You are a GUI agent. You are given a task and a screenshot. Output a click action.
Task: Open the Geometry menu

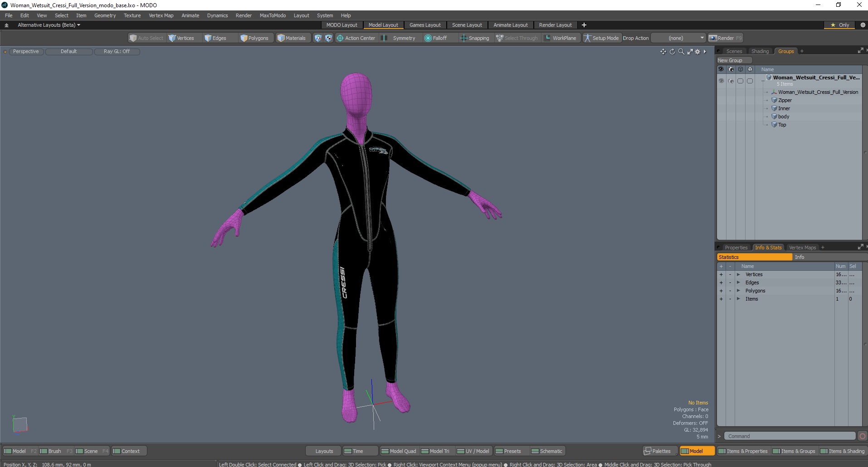click(x=105, y=15)
